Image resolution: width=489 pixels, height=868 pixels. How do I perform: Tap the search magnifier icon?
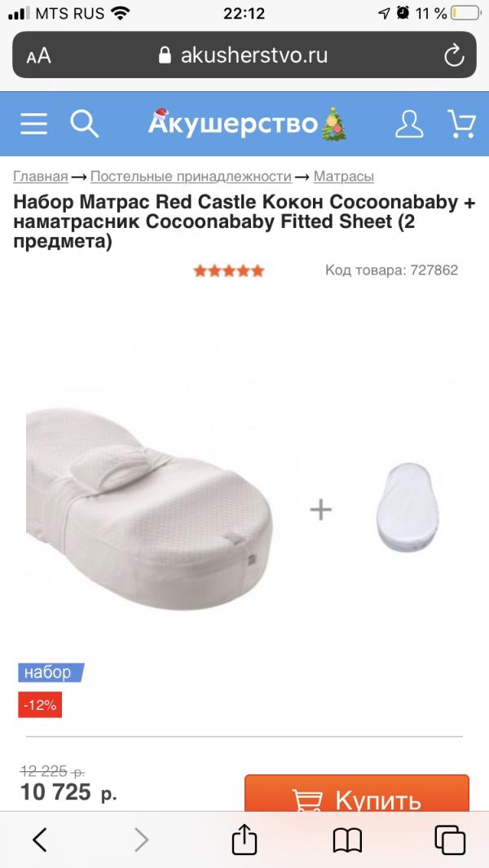coord(84,123)
